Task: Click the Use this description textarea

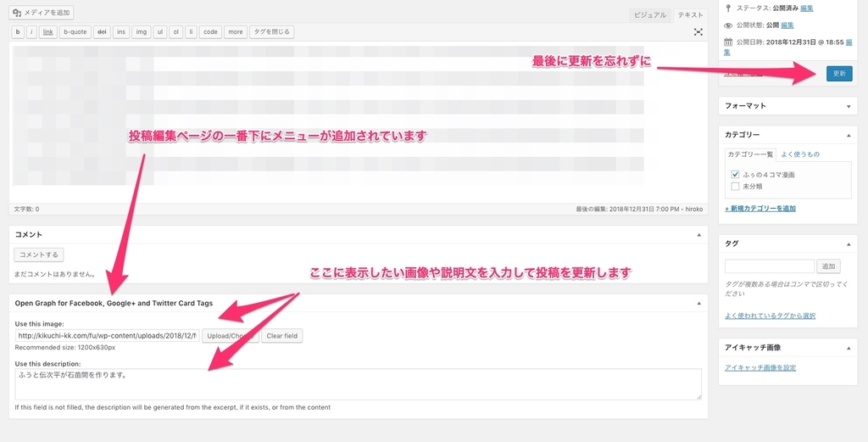Action: click(359, 384)
